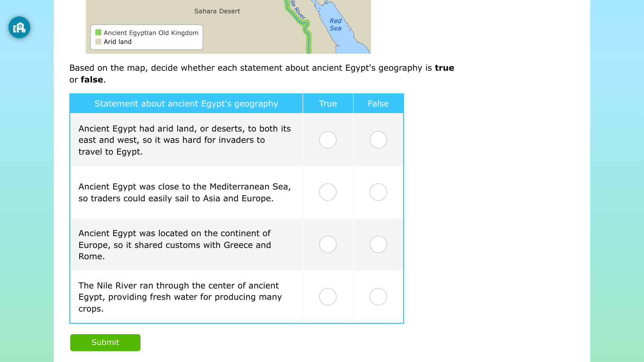This screenshot has height=362, width=644.
Task: Mark the Mediterranean Sea statement as False
Action: pyautogui.click(x=378, y=192)
